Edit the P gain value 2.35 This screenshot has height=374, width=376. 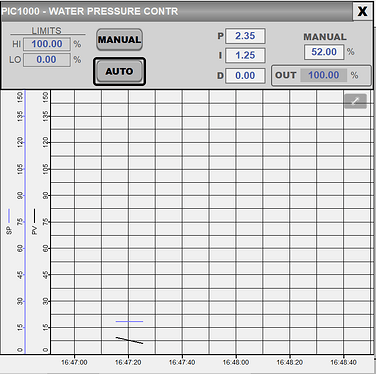pos(245,36)
